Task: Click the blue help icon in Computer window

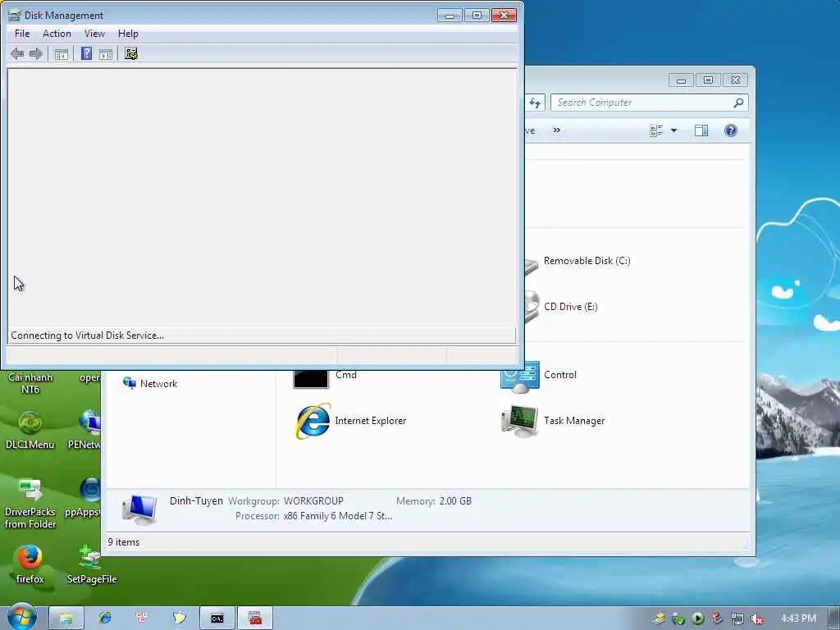Action: pyautogui.click(x=731, y=130)
